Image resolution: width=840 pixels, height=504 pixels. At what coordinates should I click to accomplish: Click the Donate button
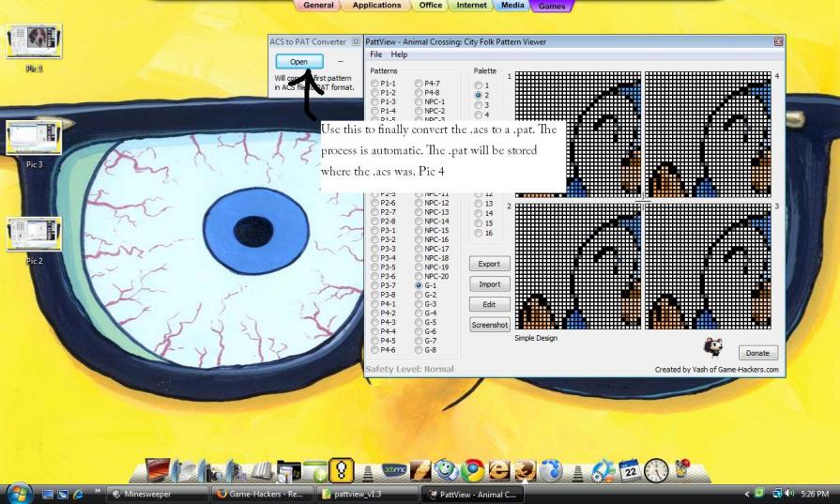pyautogui.click(x=758, y=353)
